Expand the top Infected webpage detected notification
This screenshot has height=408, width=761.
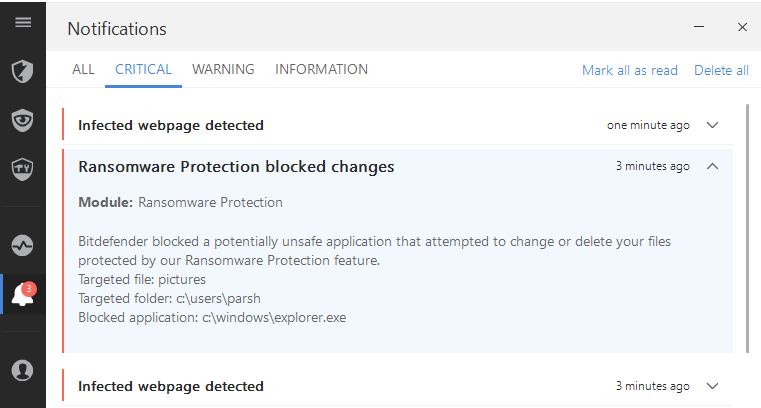coord(712,125)
